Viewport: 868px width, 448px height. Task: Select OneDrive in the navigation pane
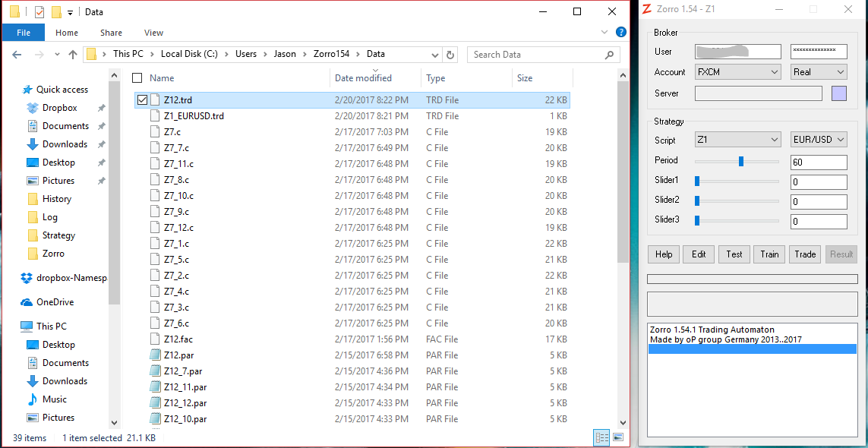[55, 302]
